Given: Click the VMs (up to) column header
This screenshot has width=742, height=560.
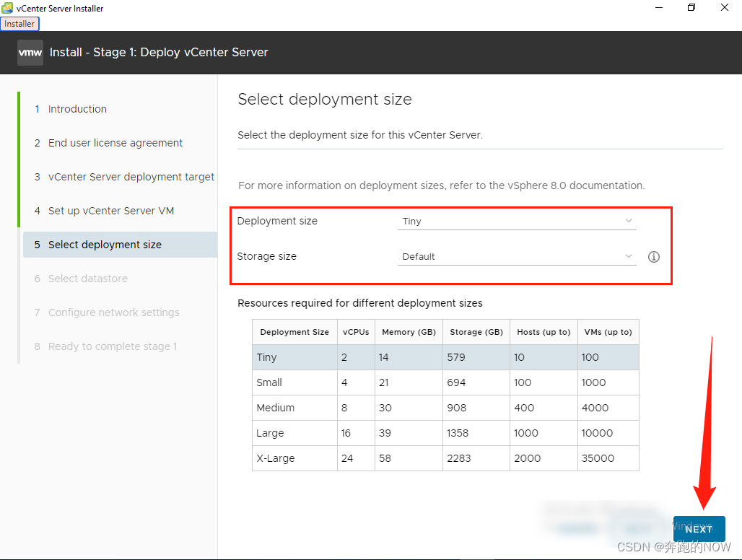Looking at the screenshot, I should (608, 332).
